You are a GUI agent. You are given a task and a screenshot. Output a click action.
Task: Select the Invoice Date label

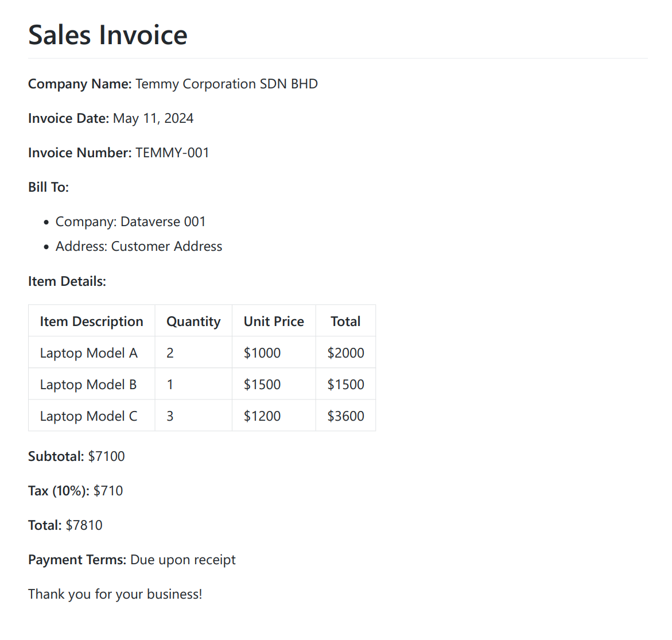point(68,118)
